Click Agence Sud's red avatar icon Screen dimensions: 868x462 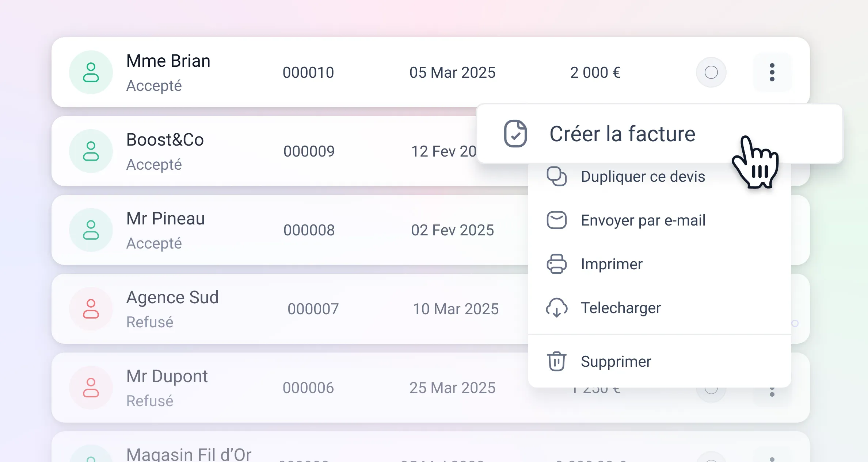91,309
